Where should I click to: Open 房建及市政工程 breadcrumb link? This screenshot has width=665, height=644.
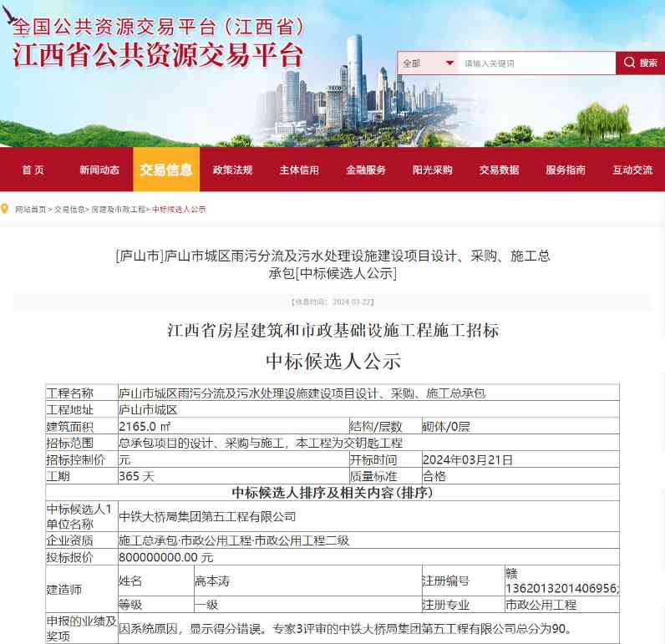pos(118,210)
